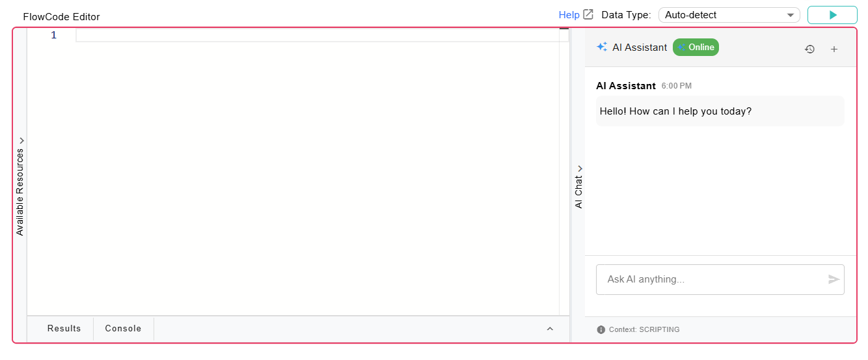868x360 pixels.
Task: Click the external link icon beside Help
Action: [588, 14]
